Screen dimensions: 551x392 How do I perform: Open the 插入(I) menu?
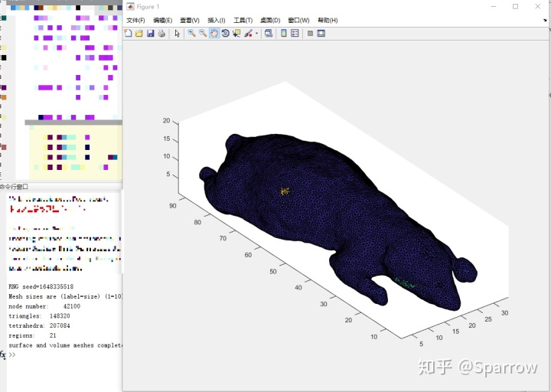click(217, 21)
